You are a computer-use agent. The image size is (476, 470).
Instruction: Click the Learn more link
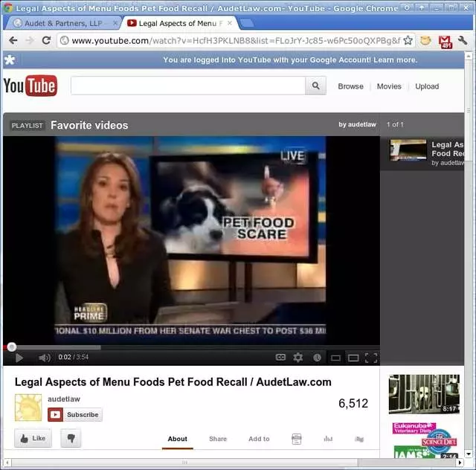[395, 59]
